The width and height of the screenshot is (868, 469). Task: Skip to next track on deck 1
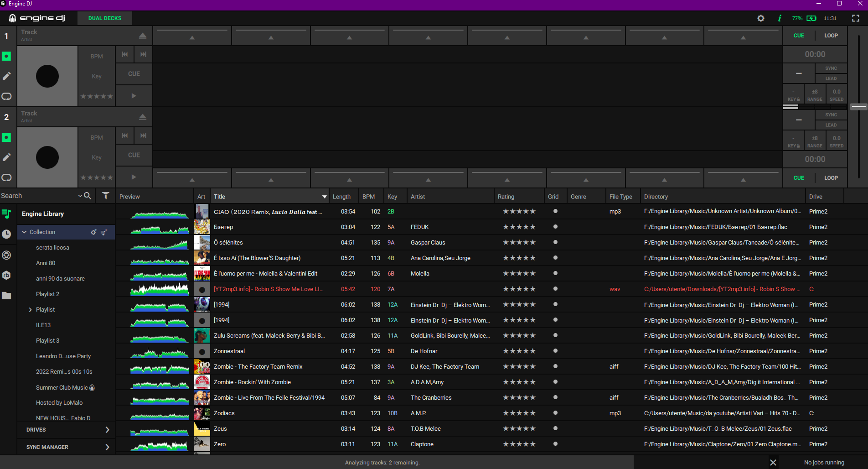[x=143, y=54]
